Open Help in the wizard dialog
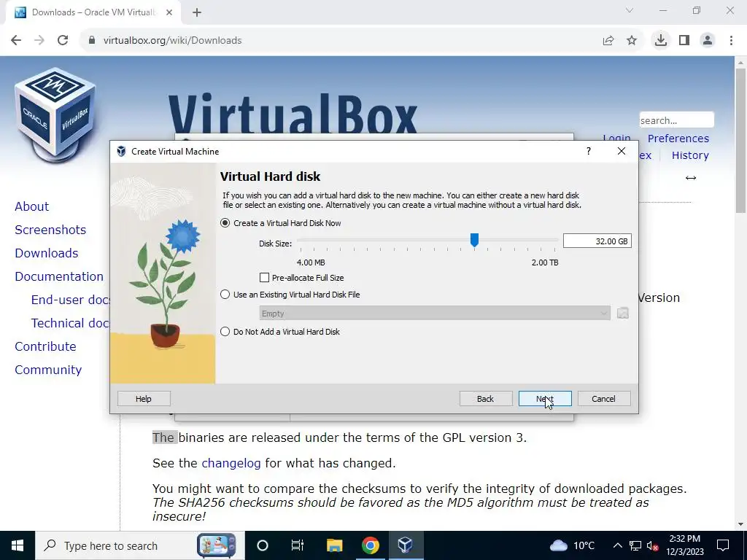 [144, 399]
